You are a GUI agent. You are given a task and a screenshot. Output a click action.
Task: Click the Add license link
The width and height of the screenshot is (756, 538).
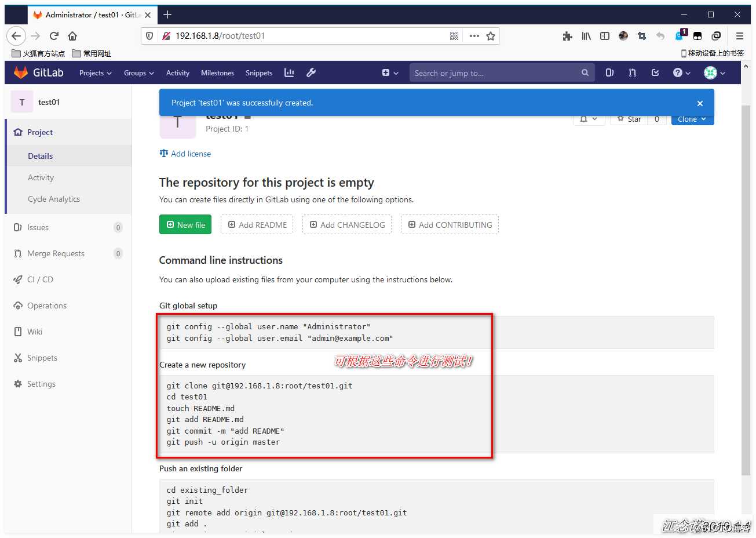(185, 154)
